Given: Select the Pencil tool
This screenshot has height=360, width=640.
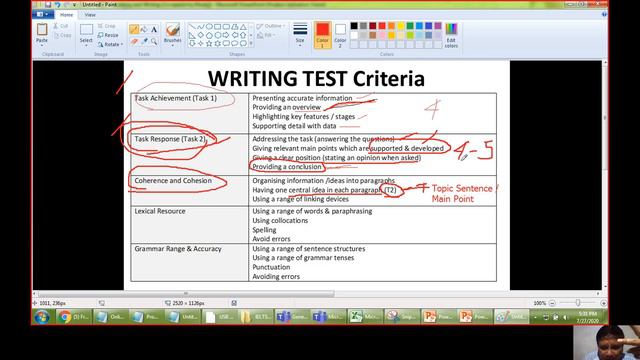Looking at the screenshot, I should 134,29.
